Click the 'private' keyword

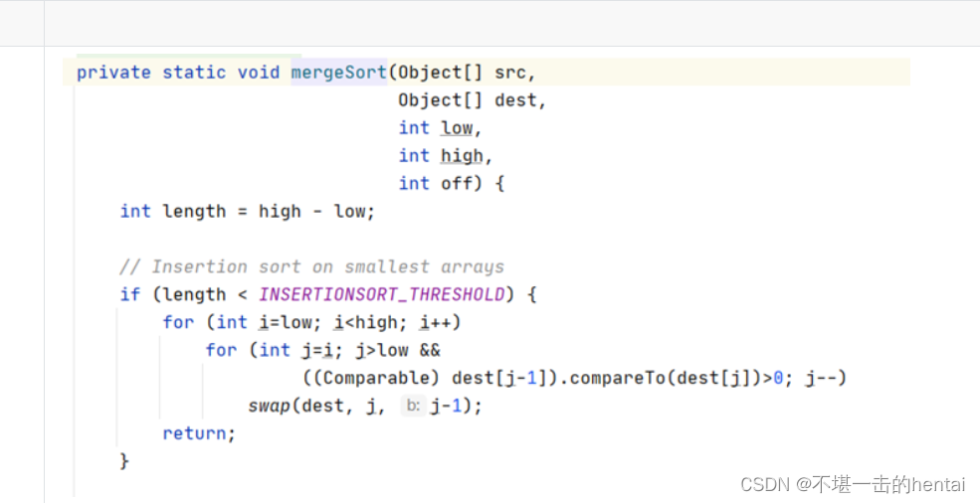coord(113,73)
